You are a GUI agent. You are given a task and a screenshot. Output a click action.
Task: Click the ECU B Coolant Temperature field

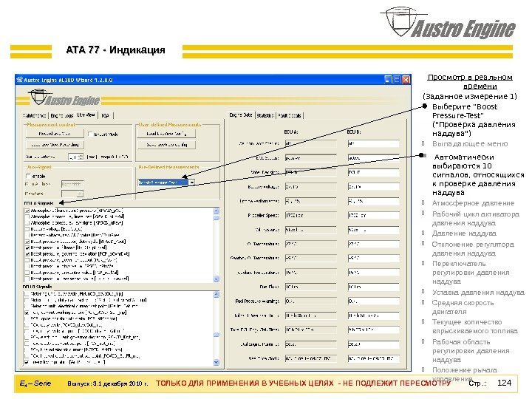click(373, 273)
